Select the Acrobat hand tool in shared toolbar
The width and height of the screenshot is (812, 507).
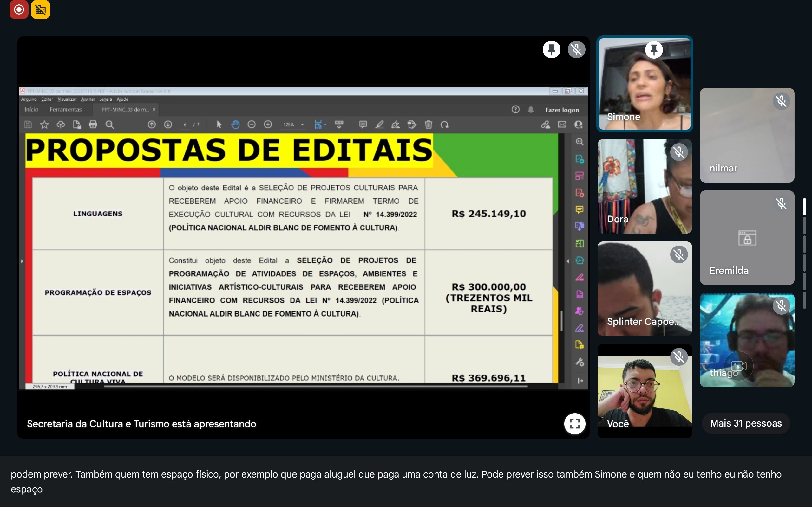(235, 125)
